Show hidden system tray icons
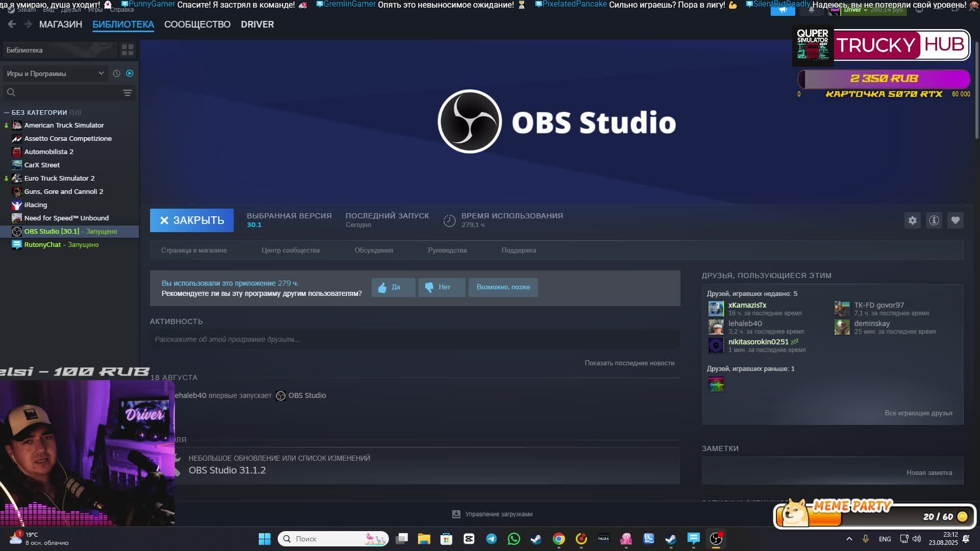 (x=849, y=539)
